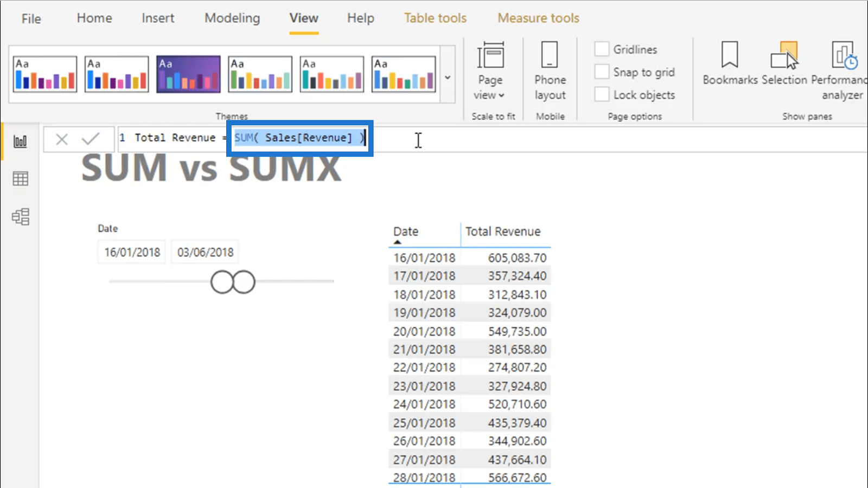Open Page view options
The image size is (868, 488).
click(490, 70)
